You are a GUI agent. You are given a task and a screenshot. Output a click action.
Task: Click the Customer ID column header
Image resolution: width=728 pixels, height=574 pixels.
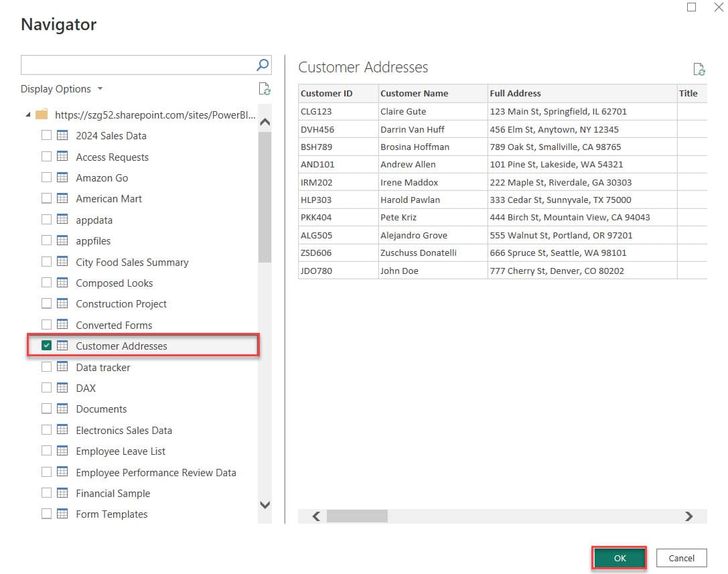point(326,93)
